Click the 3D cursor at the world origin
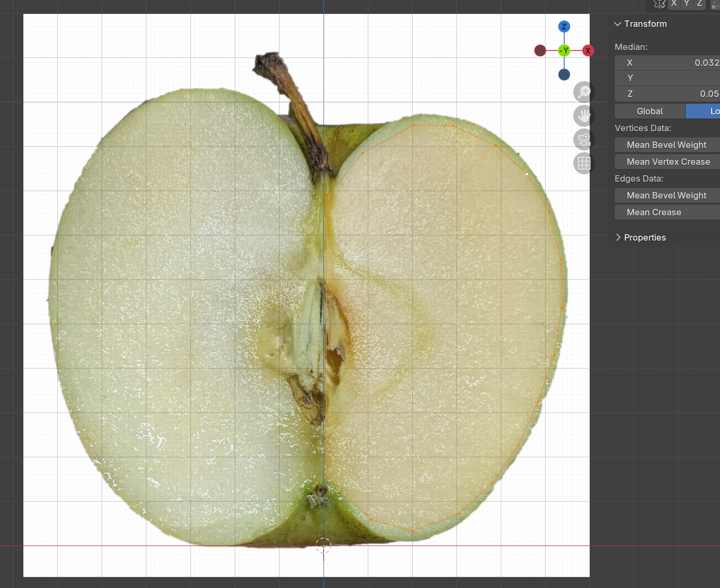 [323, 546]
